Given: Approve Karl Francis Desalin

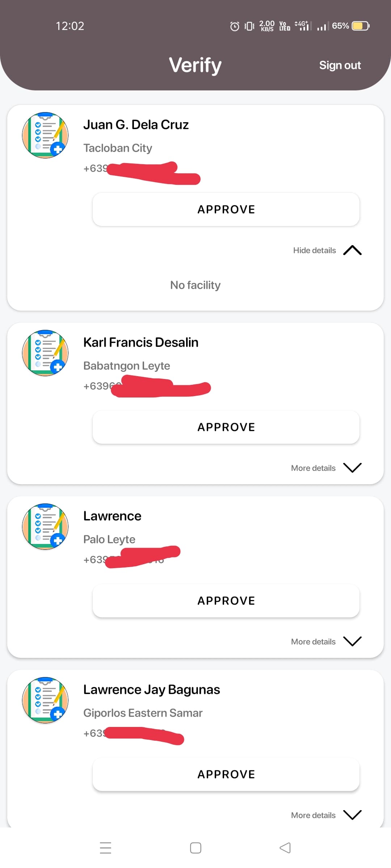Looking at the screenshot, I should pyautogui.click(x=226, y=427).
